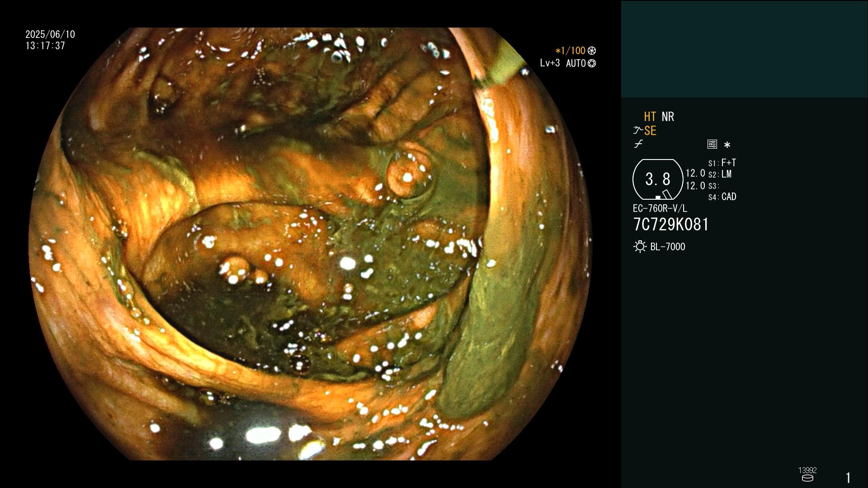868x488 pixels.
Task: Click the BL-7000 light source label
Action: 668,247
